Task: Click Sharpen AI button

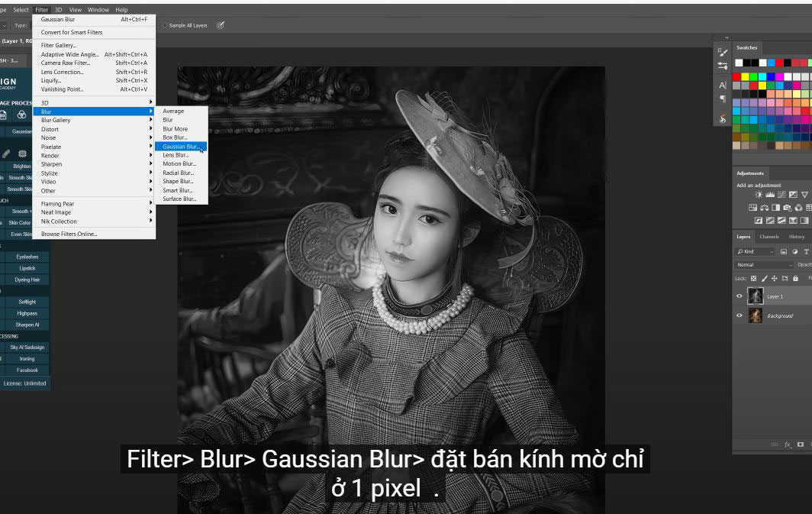Action: (27, 325)
